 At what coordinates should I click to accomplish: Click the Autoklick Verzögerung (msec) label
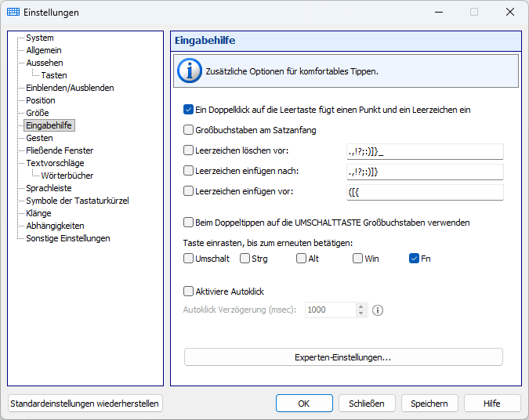[x=240, y=310]
